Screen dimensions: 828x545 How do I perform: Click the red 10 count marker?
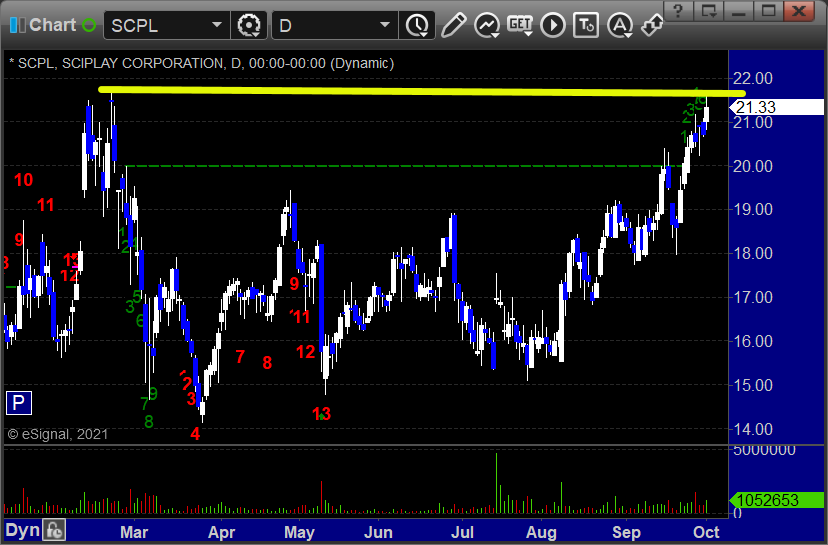[x=23, y=180]
